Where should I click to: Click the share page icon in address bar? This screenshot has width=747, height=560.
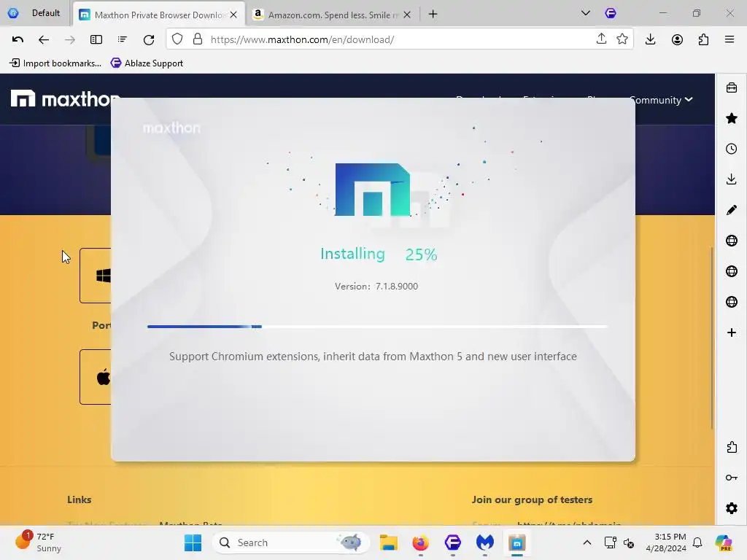pos(601,39)
